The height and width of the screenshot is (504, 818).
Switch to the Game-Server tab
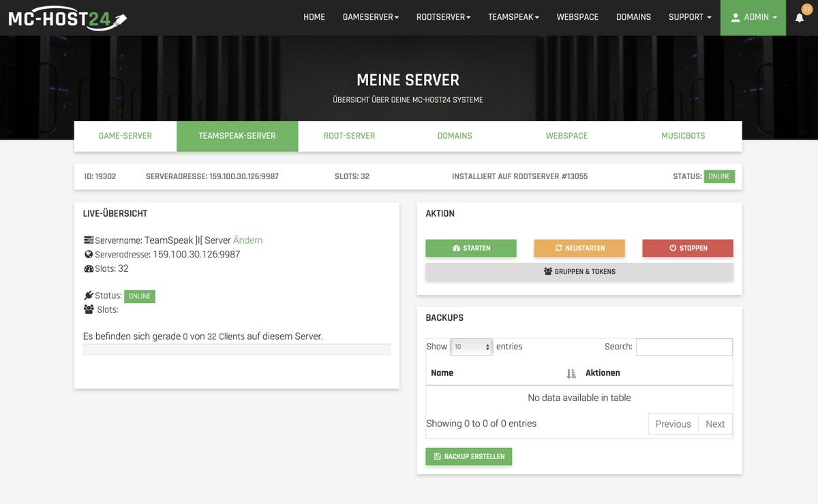click(x=125, y=136)
